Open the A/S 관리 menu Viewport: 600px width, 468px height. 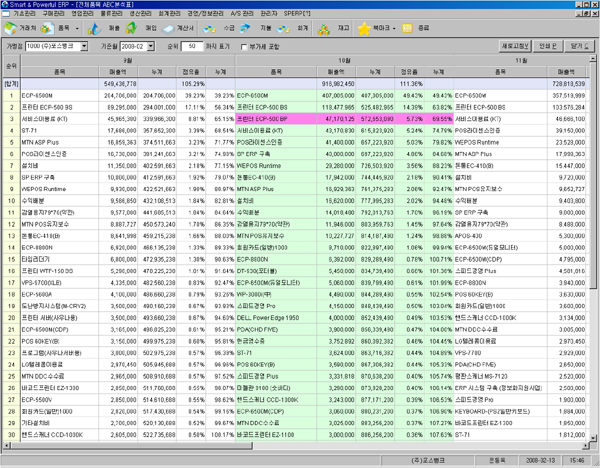242,13
